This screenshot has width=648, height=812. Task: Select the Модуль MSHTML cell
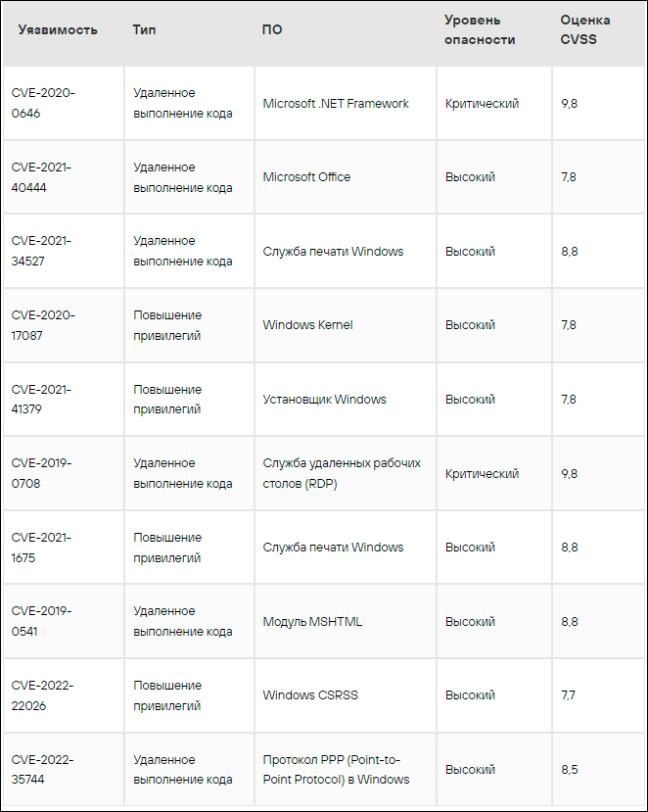(312, 622)
